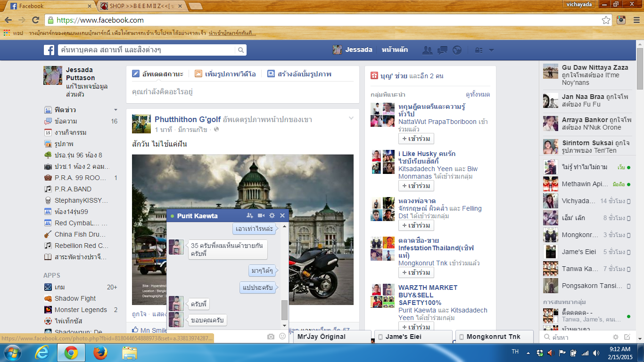Open the messages inbox icon in Facebook bar
Image resolution: width=644 pixels, height=362 pixels.
pos(442,50)
